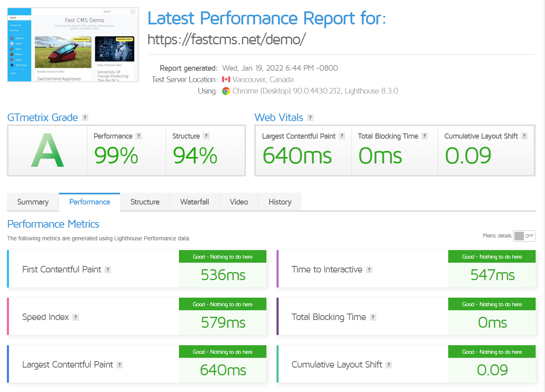Click help icon beside Web Vitals heading
Image resolution: width=545 pixels, height=392 pixels.
(310, 118)
